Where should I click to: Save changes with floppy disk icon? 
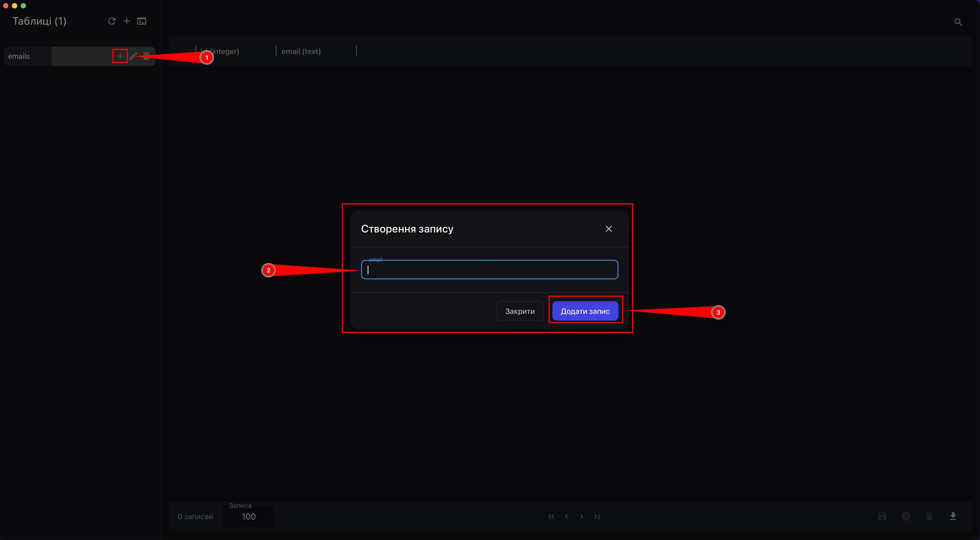882,516
